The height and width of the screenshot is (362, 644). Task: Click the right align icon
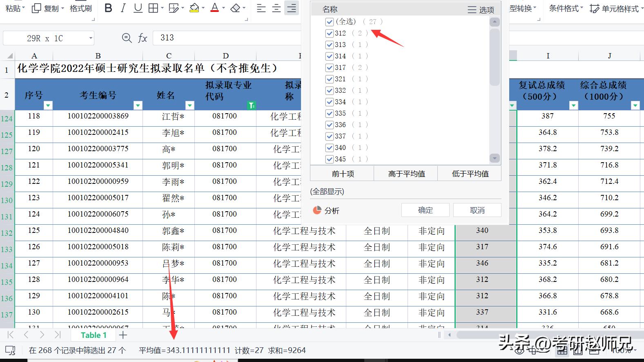(x=292, y=8)
